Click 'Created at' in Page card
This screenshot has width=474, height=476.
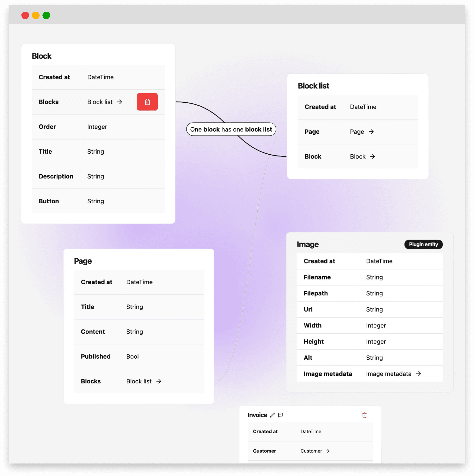[x=97, y=282]
